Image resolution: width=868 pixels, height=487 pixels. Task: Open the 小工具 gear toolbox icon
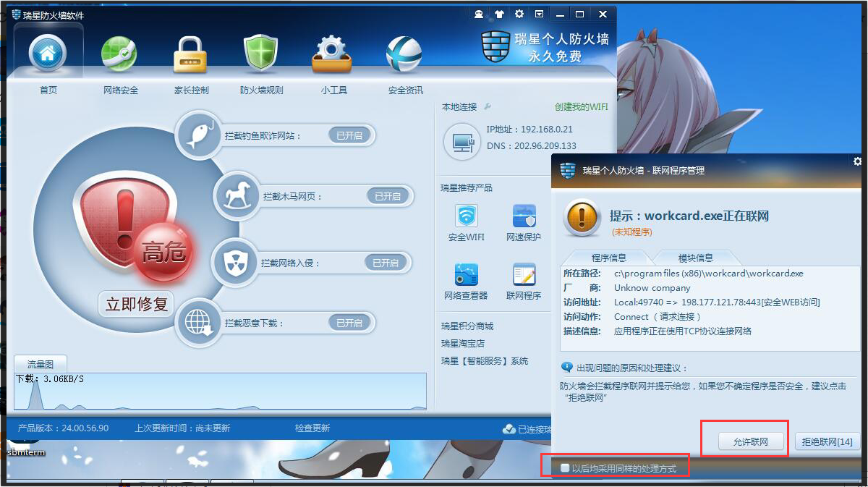(x=332, y=55)
